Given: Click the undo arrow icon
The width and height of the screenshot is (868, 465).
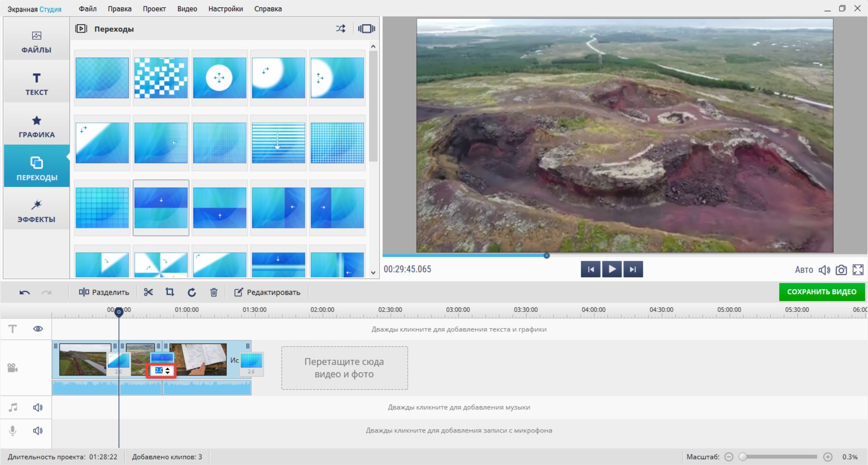Looking at the screenshot, I should 24,292.
